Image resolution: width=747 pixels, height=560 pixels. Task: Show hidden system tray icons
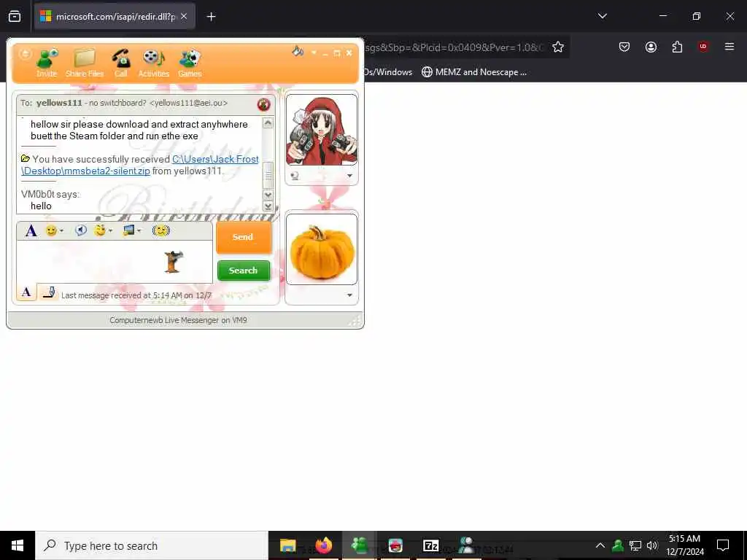tap(600, 545)
